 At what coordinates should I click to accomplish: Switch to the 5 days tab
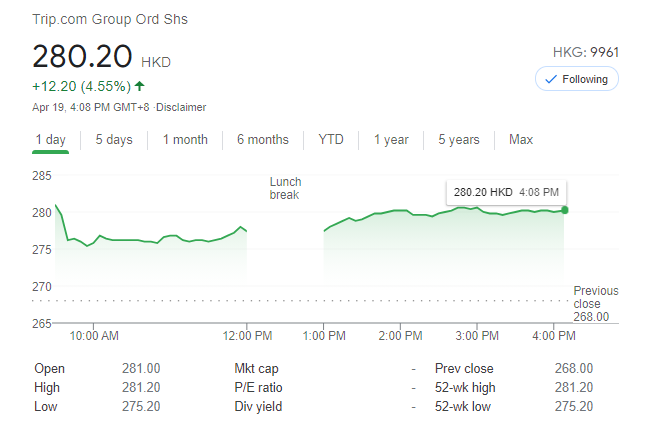pyautogui.click(x=114, y=140)
